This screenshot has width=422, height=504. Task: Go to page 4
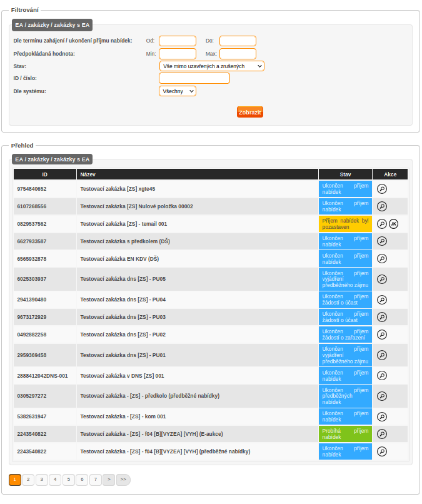pyautogui.click(x=55, y=480)
